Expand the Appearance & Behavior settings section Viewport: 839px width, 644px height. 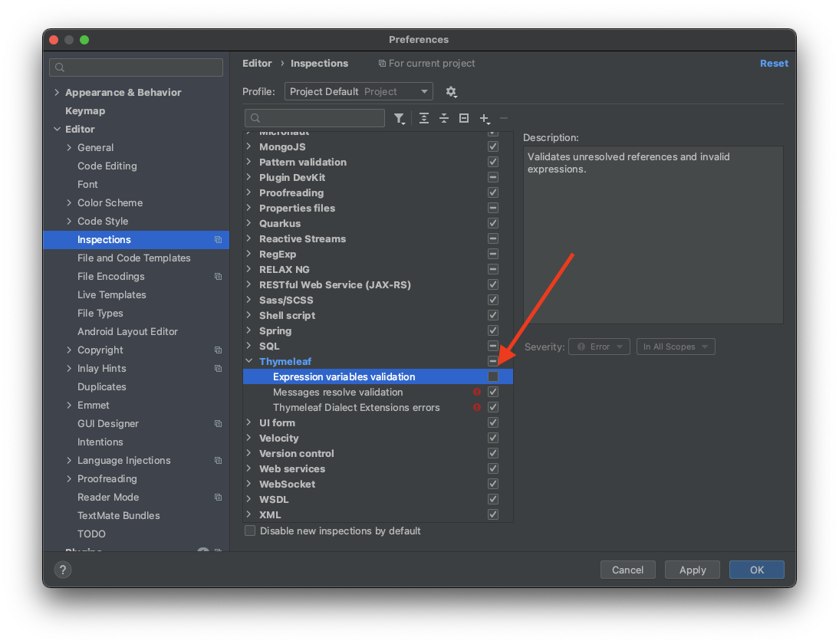[57, 93]
